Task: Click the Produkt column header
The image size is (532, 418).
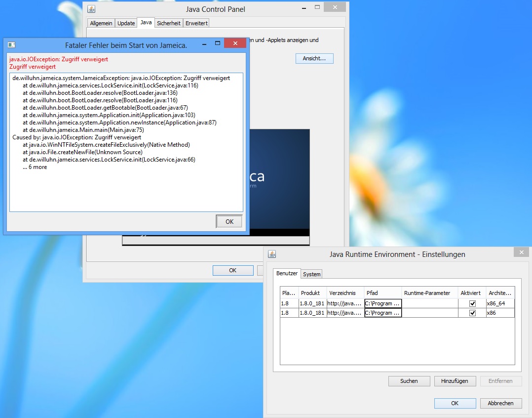Action: [x=312, y=293]
